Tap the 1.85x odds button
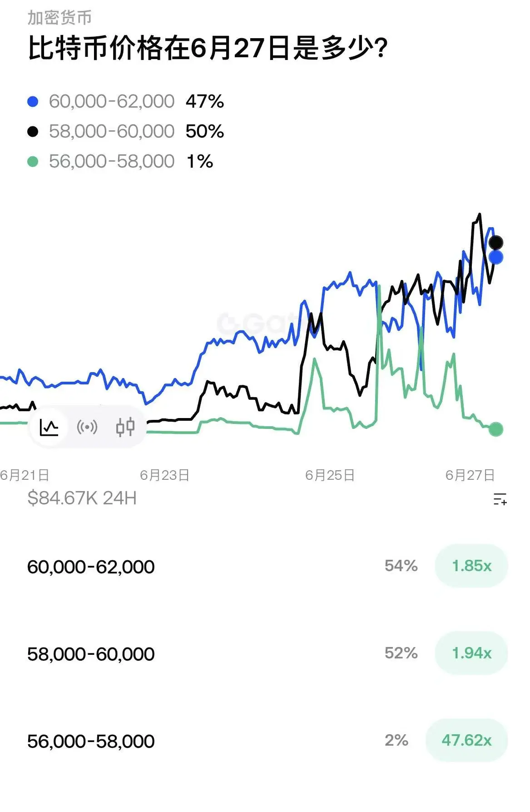Image resolution: width=530 pixels, height=812 pixels. [x=471, y=566]
